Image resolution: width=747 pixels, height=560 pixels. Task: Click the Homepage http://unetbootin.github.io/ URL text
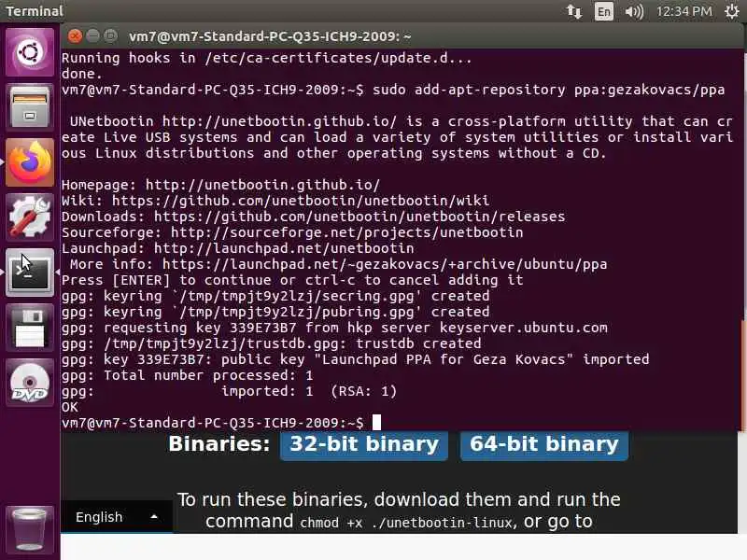(262, 185)
